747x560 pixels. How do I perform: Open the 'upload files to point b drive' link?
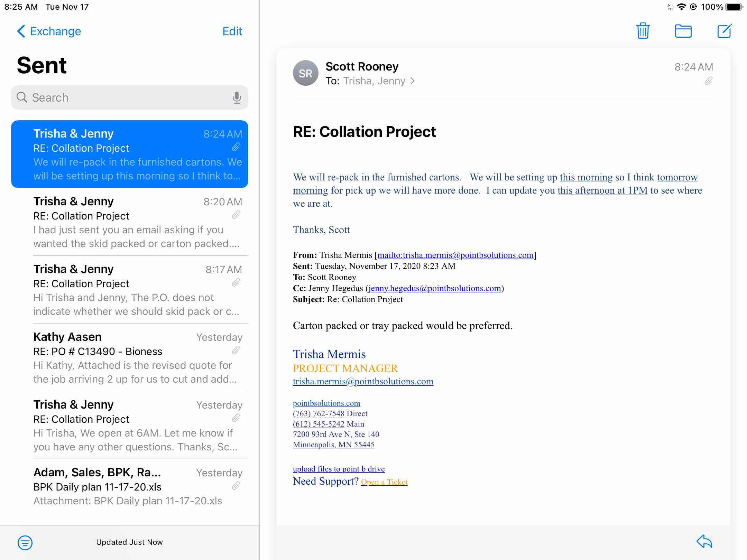[339, 469]
